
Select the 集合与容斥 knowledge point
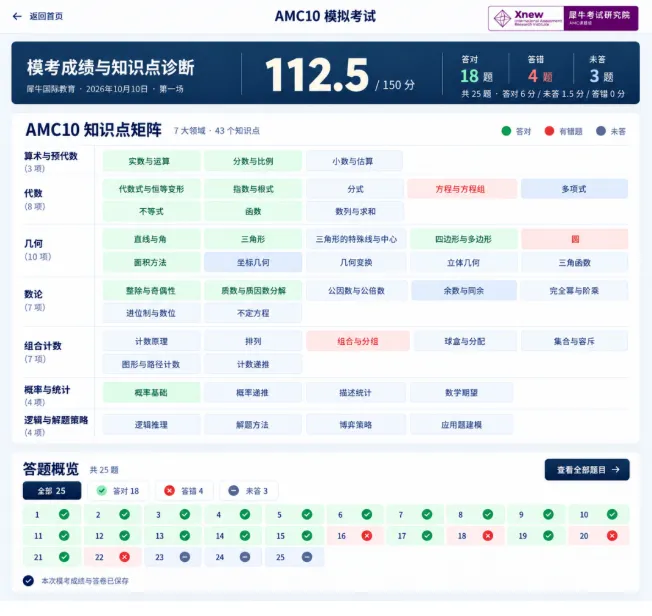point(574,341)
